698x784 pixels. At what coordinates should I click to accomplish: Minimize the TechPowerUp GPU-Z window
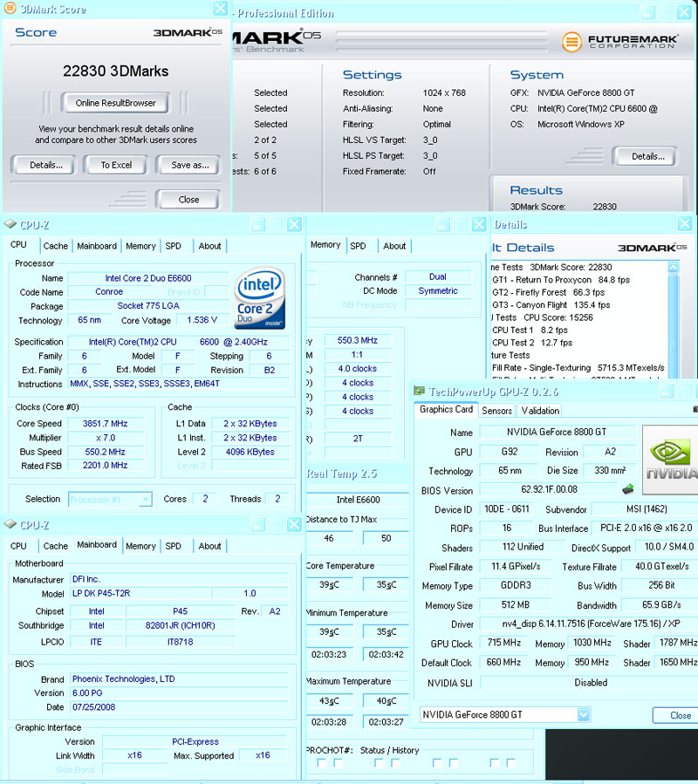click(667, 391)
